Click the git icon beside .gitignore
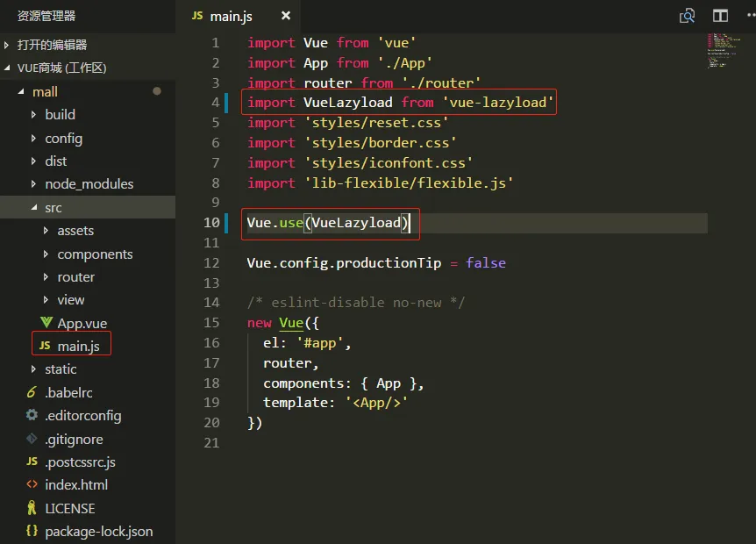Viewport: 756px width, 544px height. pos(32,439)
